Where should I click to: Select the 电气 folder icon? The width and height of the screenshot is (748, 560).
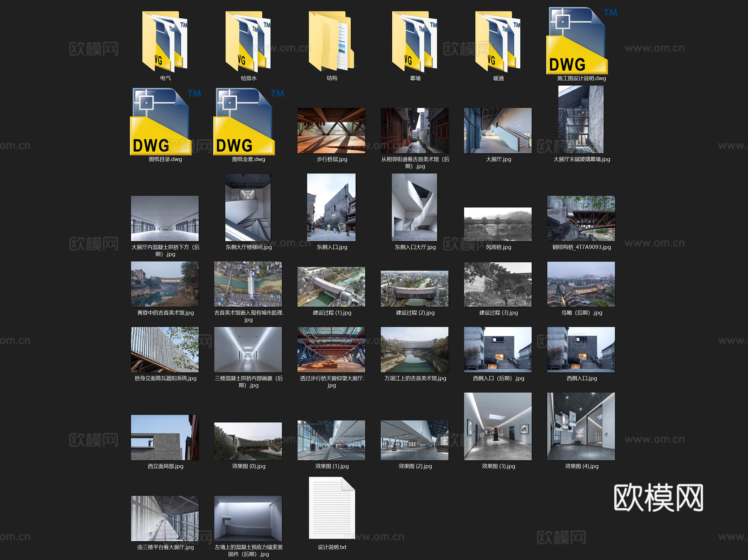coord(165,41)
